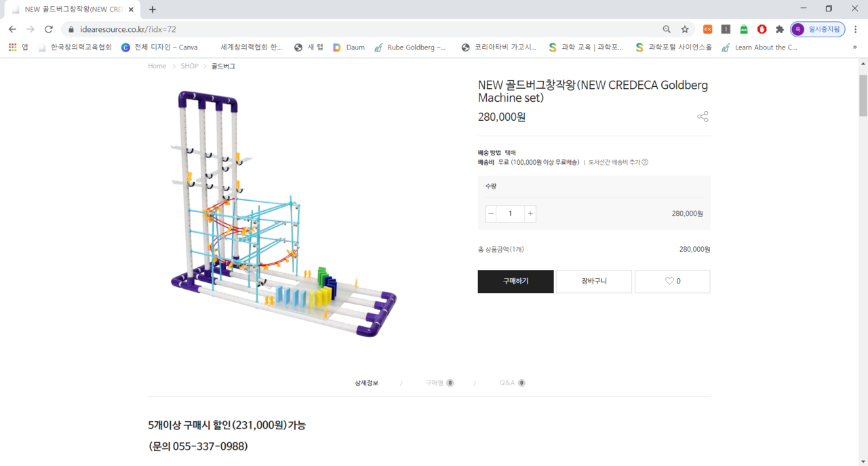Open the Chrome three-dot menu

[855, 29]
